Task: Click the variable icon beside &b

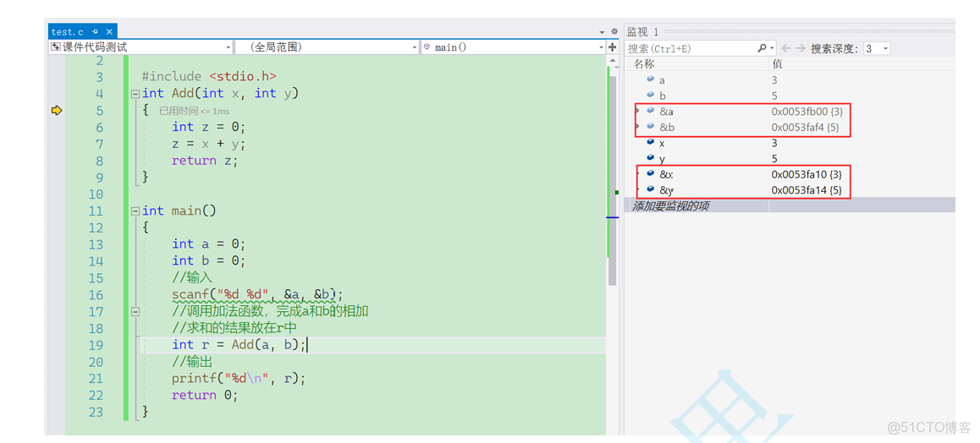Action: pos(650,127)
